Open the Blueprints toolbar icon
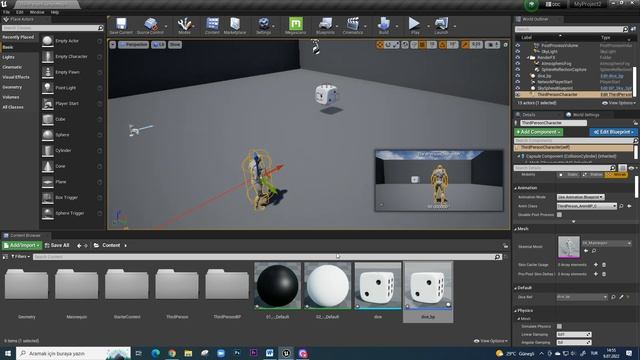Screen dimensions: 640x360 [325, 25]
